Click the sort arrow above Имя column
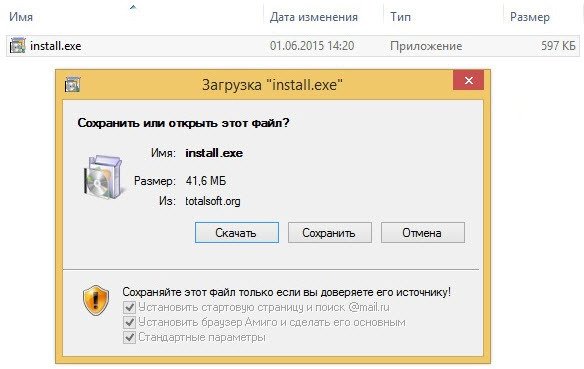Screen dimensions: 584x369 (x=133, y=7)
